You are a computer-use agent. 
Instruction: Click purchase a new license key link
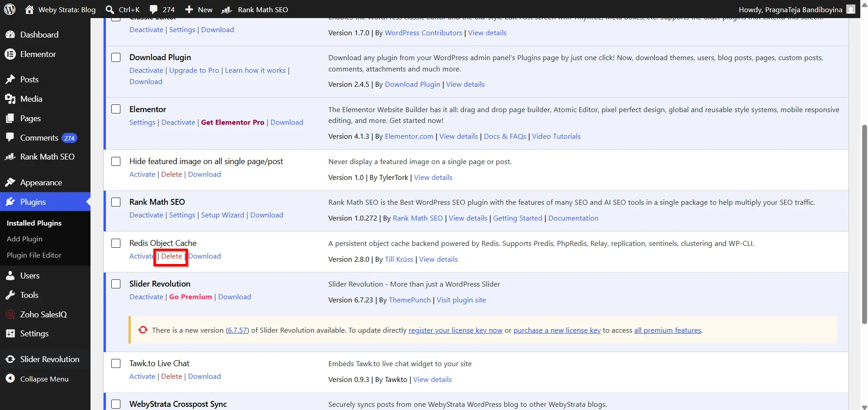tap(557, 330)
